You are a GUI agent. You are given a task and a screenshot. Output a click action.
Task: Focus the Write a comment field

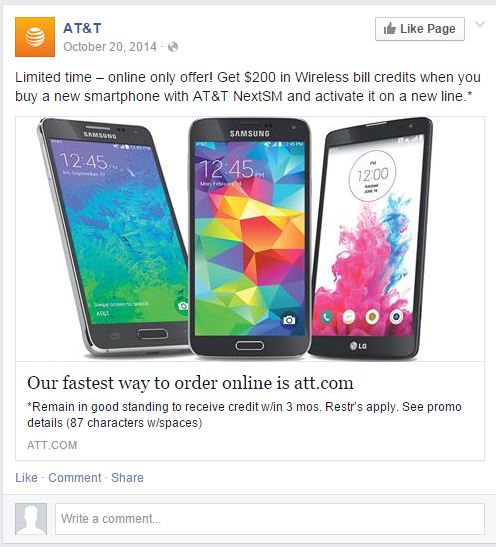point(270,519)
